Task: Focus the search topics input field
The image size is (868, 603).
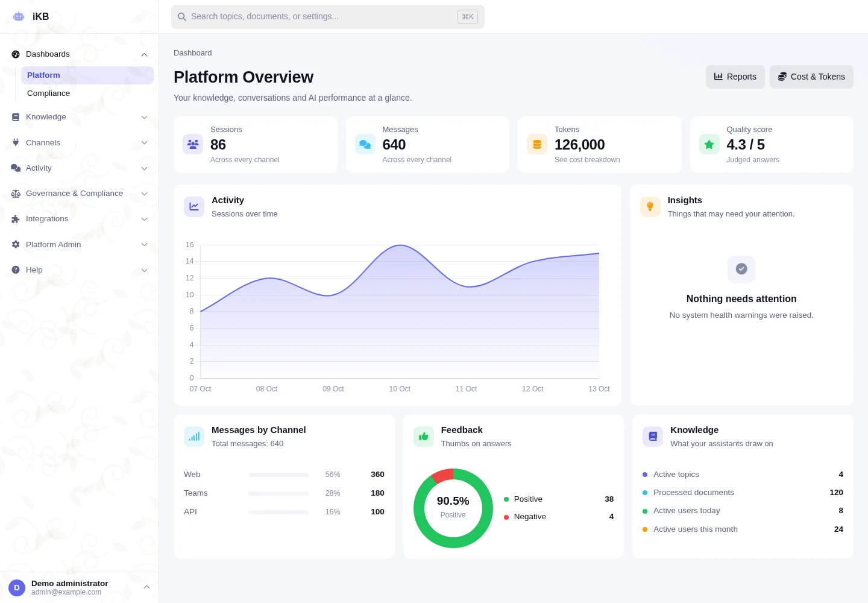Action: pyautogui.click(x=328, y=17)
